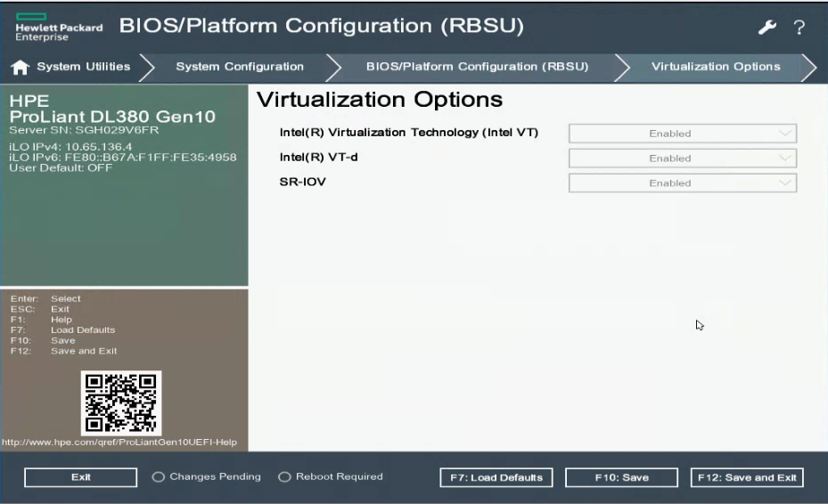Click F7: Load Defaults button
The width and height of the screenshot is (828, 504).
(496, 477)
